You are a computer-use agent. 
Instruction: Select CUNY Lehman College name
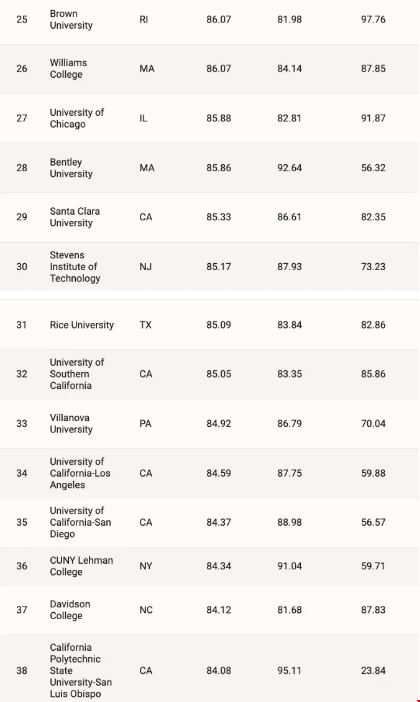coord(81,566)
